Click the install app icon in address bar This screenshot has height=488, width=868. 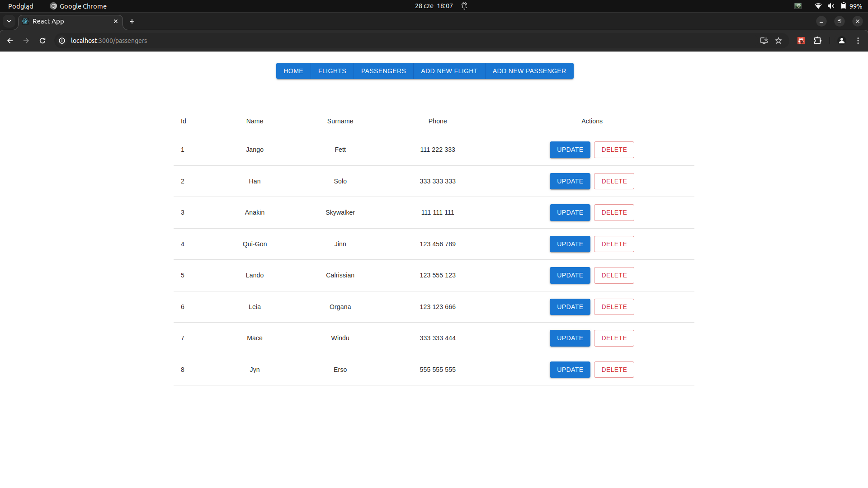point(764,41)
